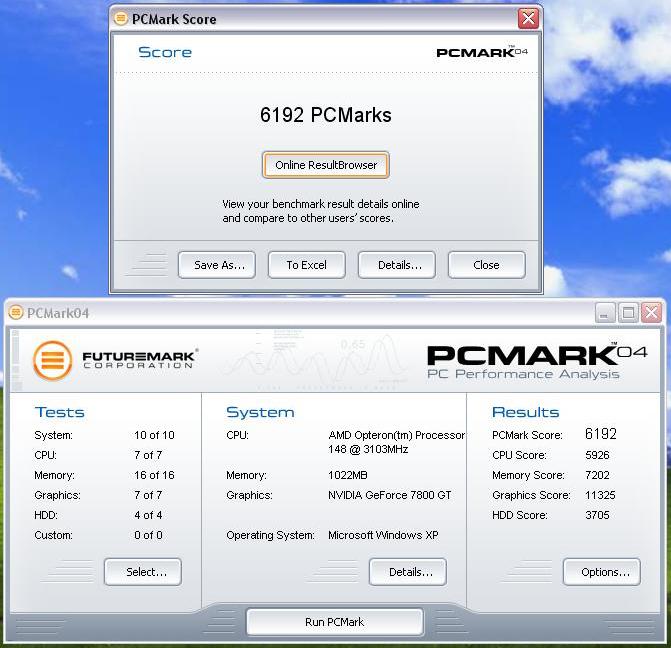Image resolution: width=671 pixels, height=648 pixels.
Task: Click AMD Opteron(tm) Processor text
Action: click(397, 435)
